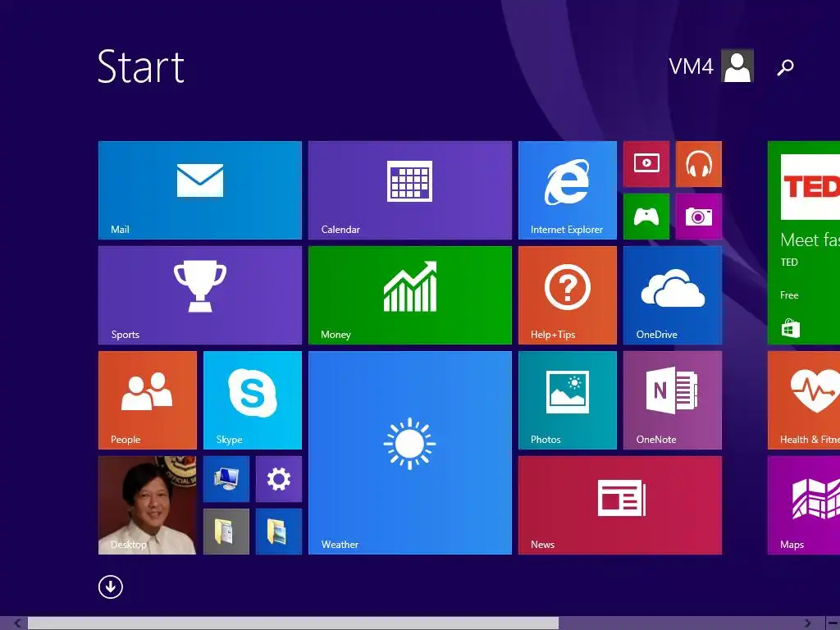Open the Maps tile

pyautogui.click(x=804, y=505)
